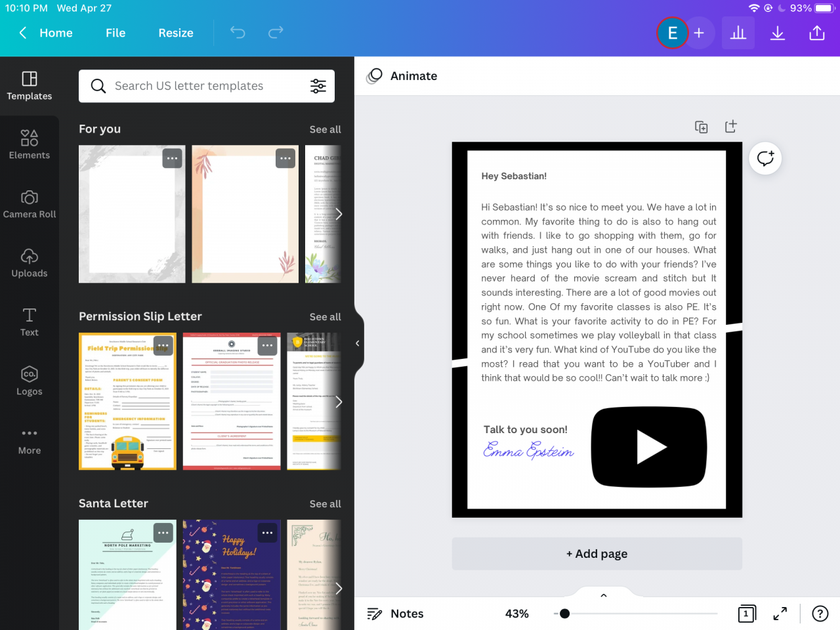Select the letter body paragraph

click(x=599, y=293)
